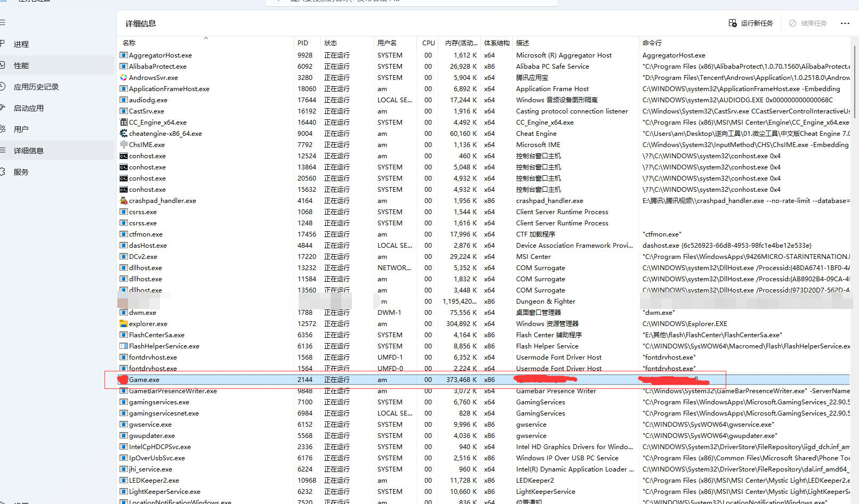Sort by PID column header

307,43
